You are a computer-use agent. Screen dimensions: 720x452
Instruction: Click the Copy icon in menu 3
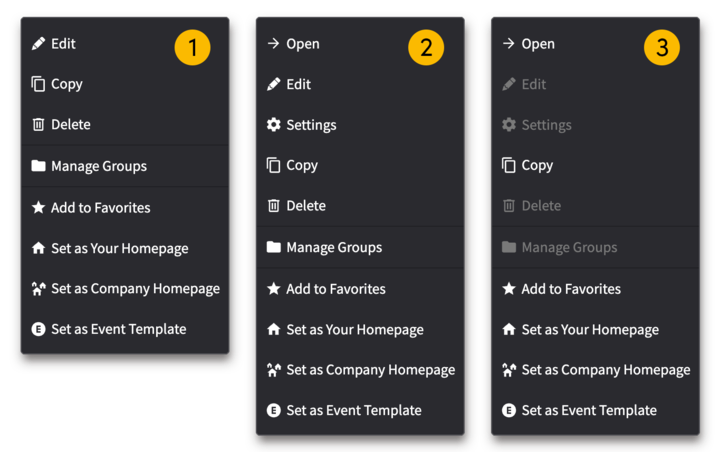click(x=508, y=165)
